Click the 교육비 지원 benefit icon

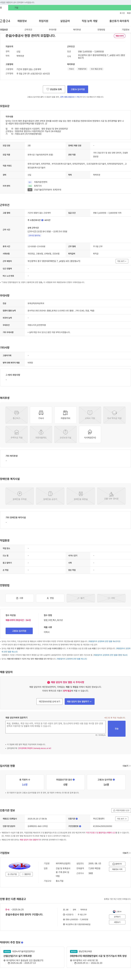pyautogui.click(x=90, y=415)
